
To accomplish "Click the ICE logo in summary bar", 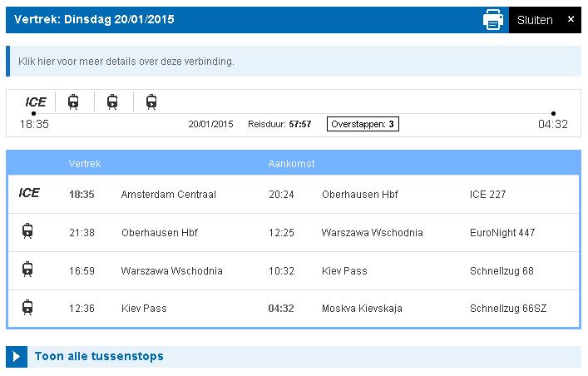I will [x=36, y=101].
